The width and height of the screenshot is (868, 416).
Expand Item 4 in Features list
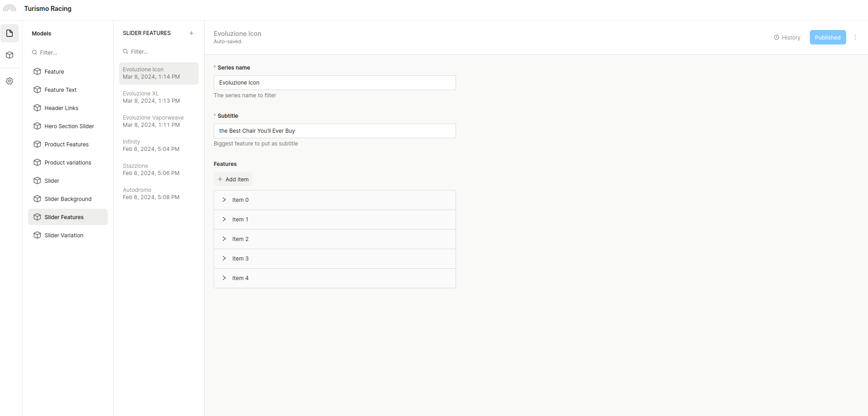point(224,278)
